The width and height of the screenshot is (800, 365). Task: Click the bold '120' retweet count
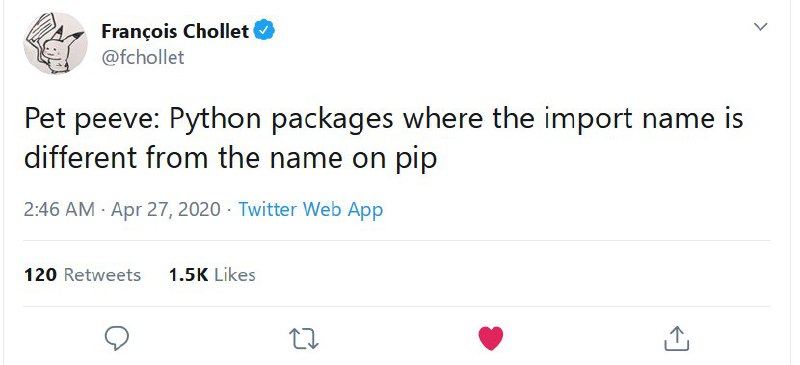[40, 275]
